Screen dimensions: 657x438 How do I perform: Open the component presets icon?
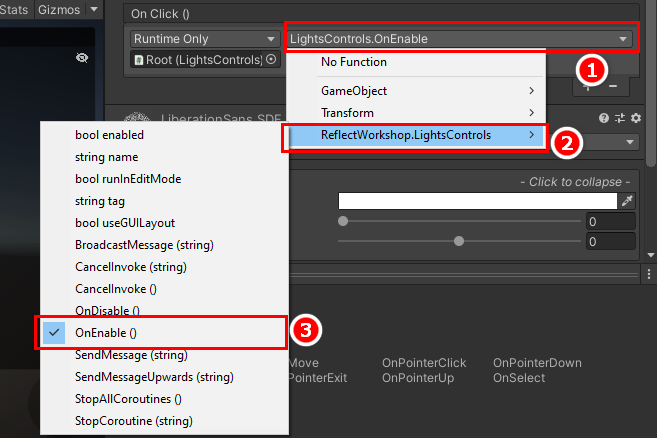[620, 118]
